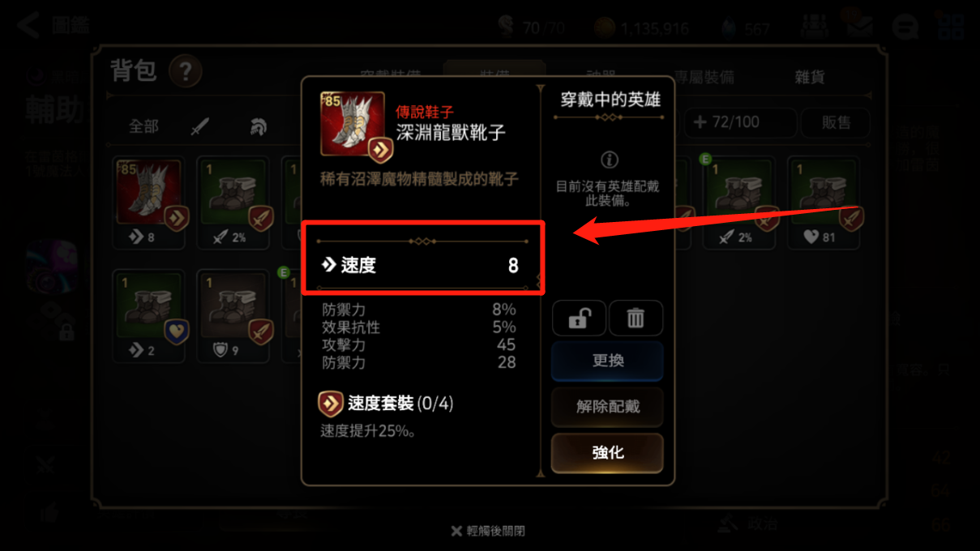980x551 pixels.
Task: Filter by sword weapon icon
Action: pos(199,127)
